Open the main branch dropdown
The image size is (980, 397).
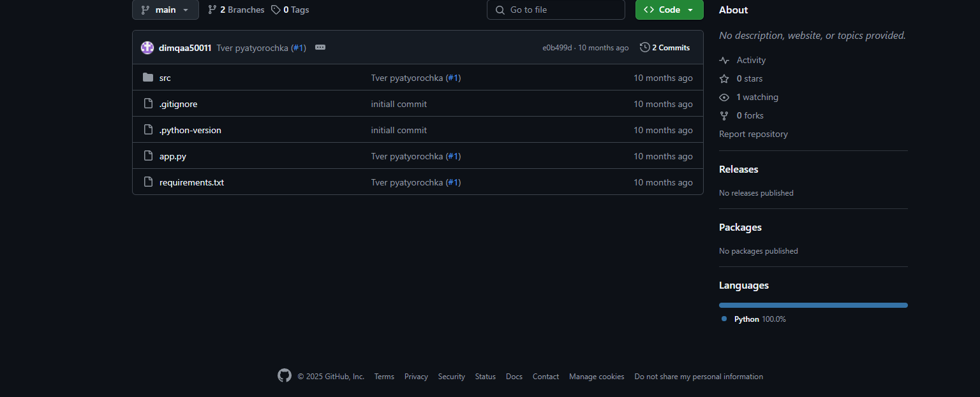(x=165, y=10)
